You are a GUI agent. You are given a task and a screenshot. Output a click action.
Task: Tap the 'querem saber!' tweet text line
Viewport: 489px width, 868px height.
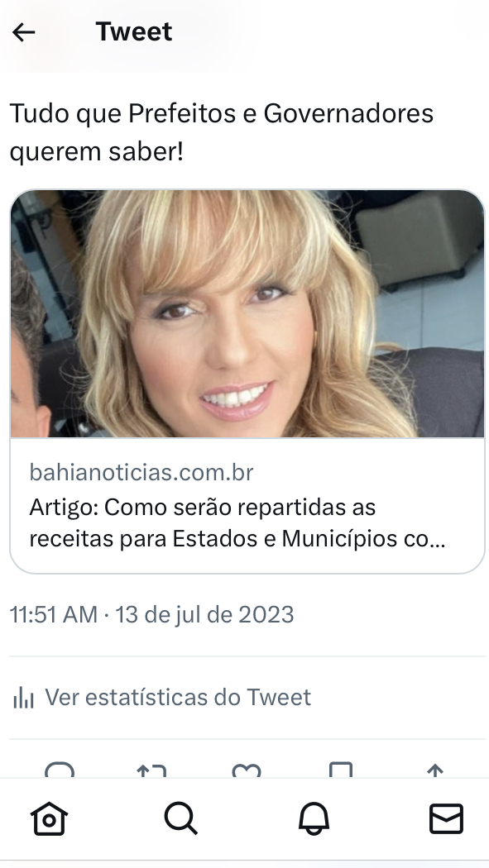pos(96,151)
